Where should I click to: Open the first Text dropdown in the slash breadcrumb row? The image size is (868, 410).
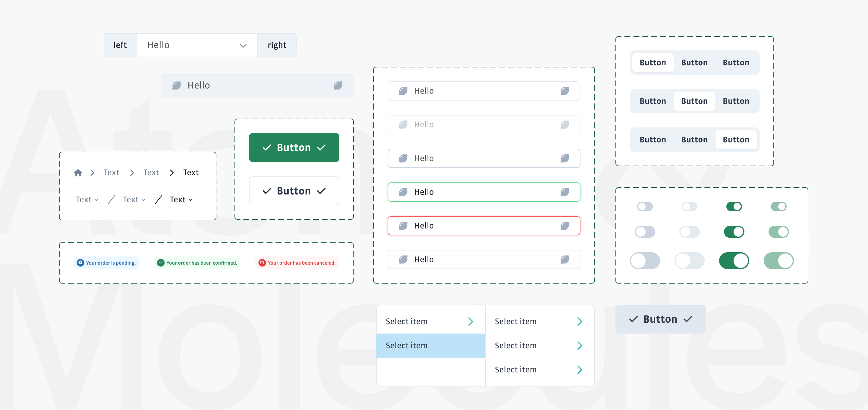click(x=87, y=199)
